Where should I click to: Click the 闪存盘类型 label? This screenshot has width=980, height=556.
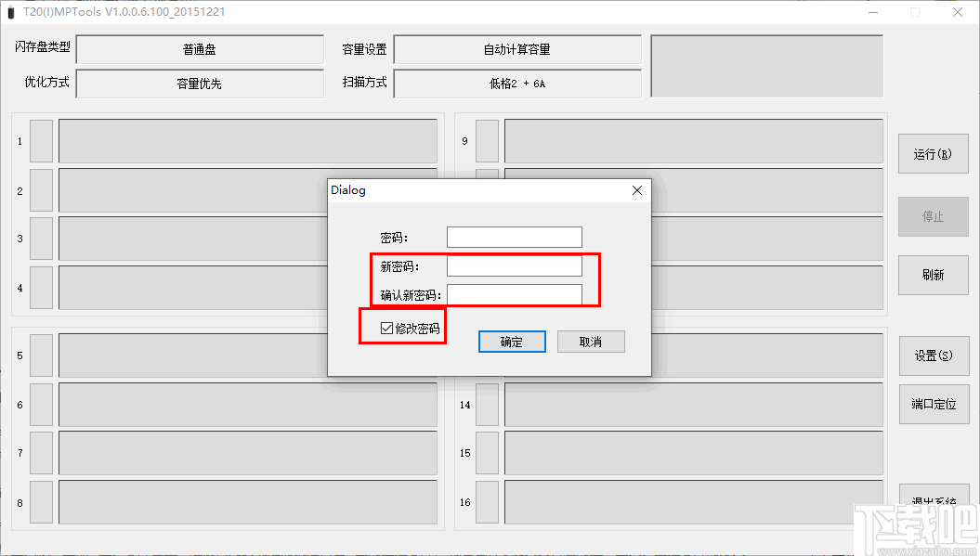click(43, 46)
